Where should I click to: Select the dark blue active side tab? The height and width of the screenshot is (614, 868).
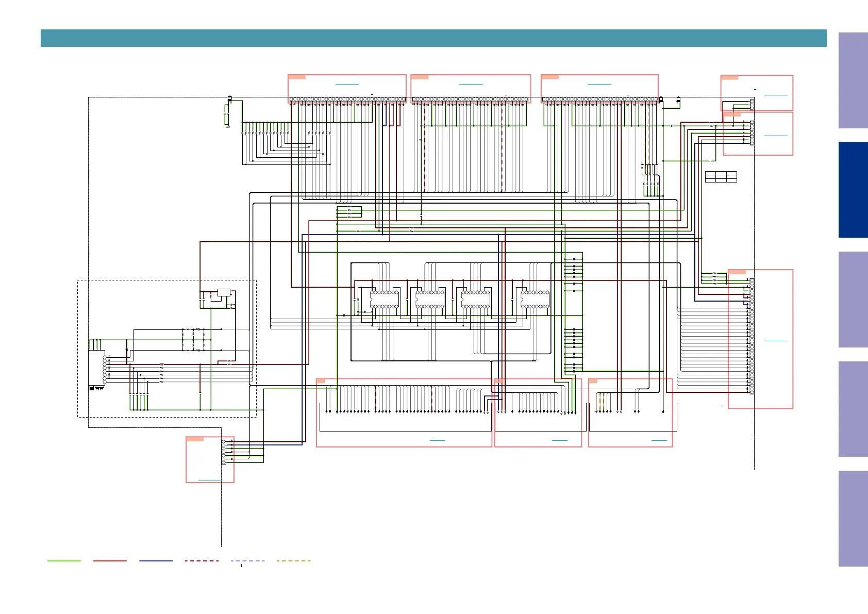click(x=853, y=190)
